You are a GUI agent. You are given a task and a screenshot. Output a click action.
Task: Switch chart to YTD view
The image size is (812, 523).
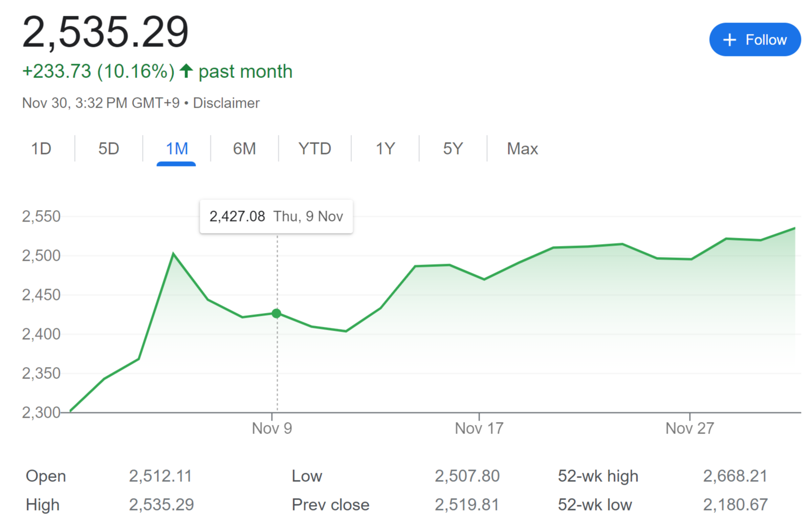coord(315,149)
